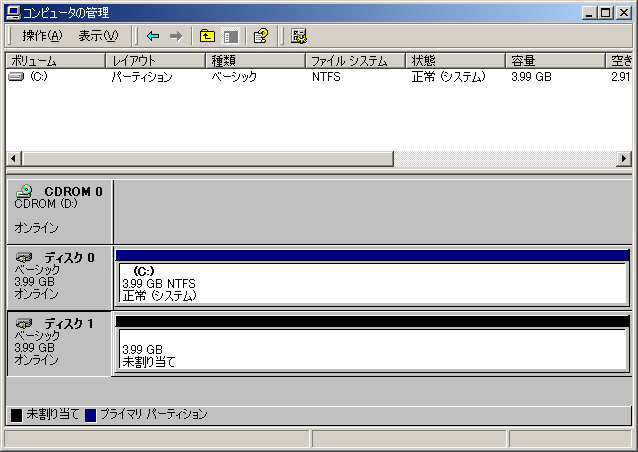638x452 pixels.
Task: Sort by 容量 column header
Action: click(556, 61)
